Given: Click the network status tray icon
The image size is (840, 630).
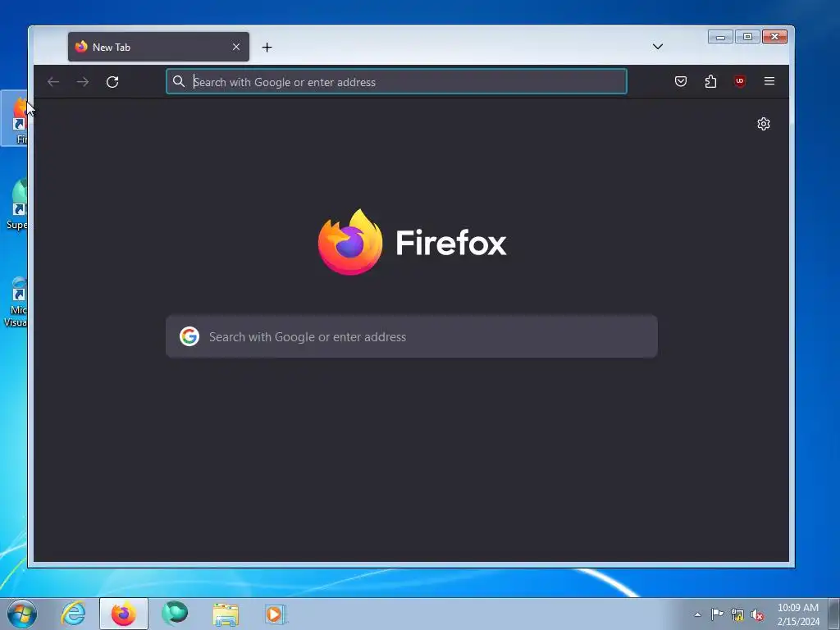Looking at the screenshot, I should pos(737,614).
